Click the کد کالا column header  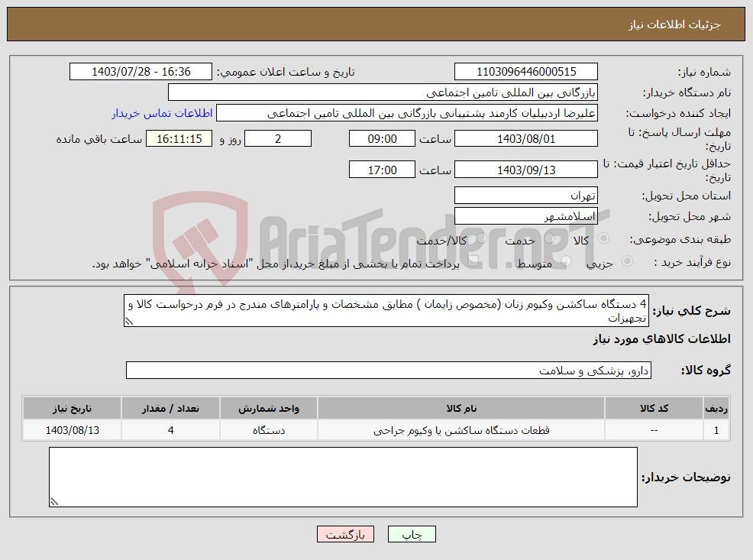(654, 408)
